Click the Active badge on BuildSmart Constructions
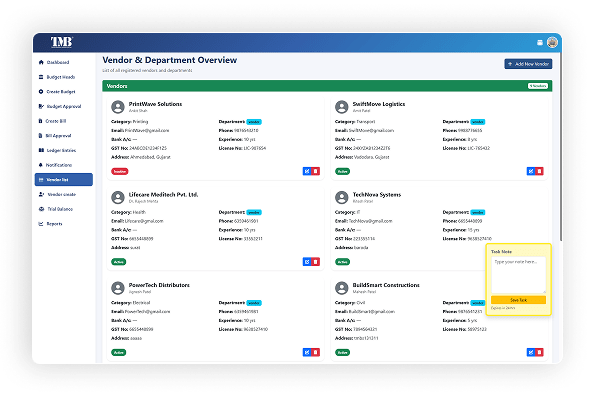The height and width of the screenshot is (396, 591). (342, 352)
